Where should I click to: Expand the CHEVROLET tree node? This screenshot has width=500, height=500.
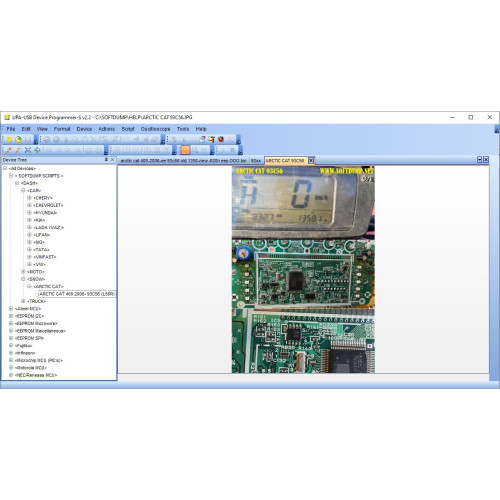[x=29, y=205]
